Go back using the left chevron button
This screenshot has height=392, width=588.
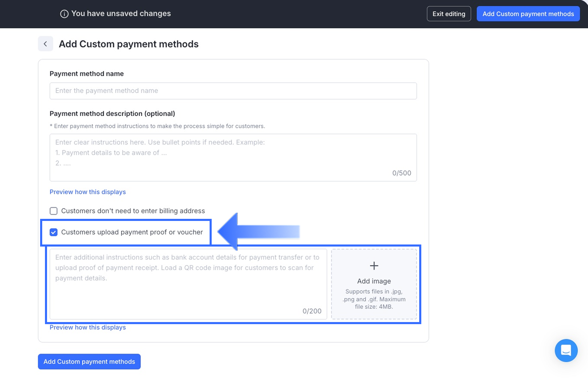[45, 44]
